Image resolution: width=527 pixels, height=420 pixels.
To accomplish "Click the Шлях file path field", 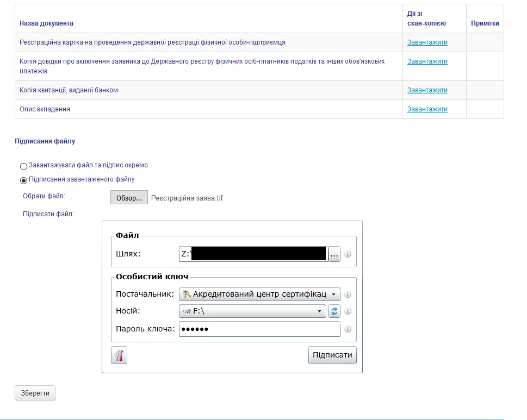I will (253, 254).
